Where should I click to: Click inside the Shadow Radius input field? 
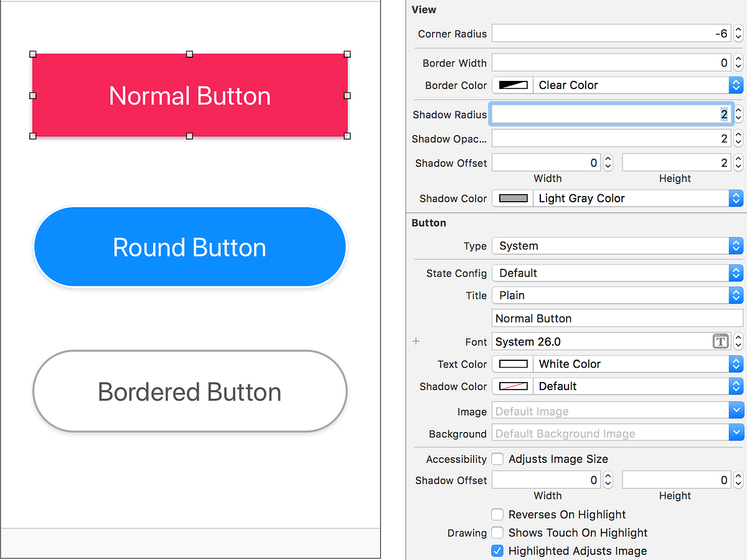(610, 114)
